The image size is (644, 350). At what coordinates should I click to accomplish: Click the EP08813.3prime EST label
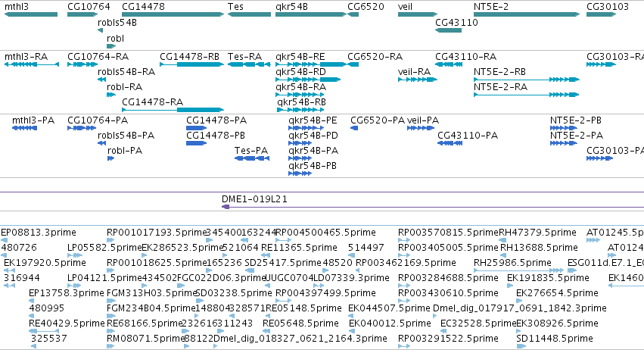click(x=39, y=233)
